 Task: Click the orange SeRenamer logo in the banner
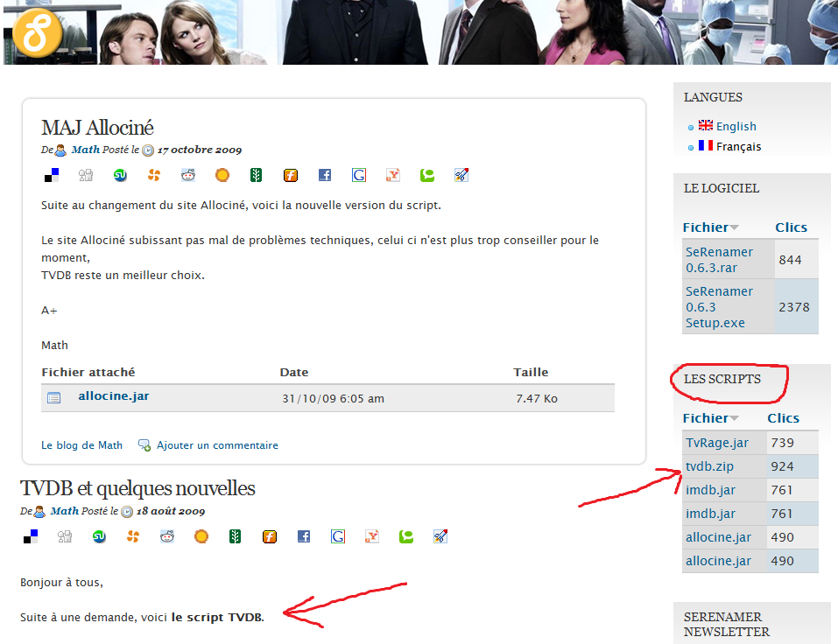[x=38, y=33]
